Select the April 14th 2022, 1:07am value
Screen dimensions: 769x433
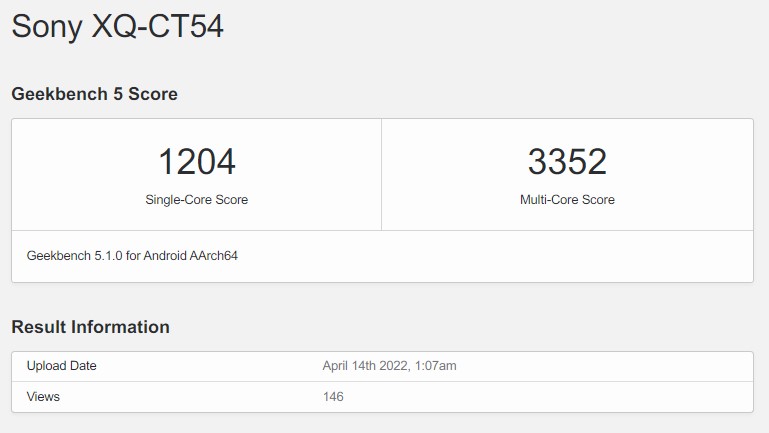point(389,366)
